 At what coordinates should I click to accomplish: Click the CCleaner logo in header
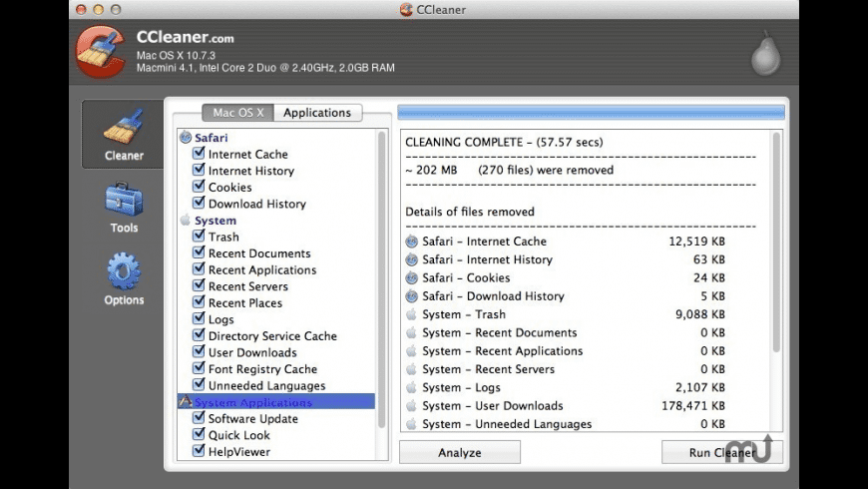click(x=101, y=51)
